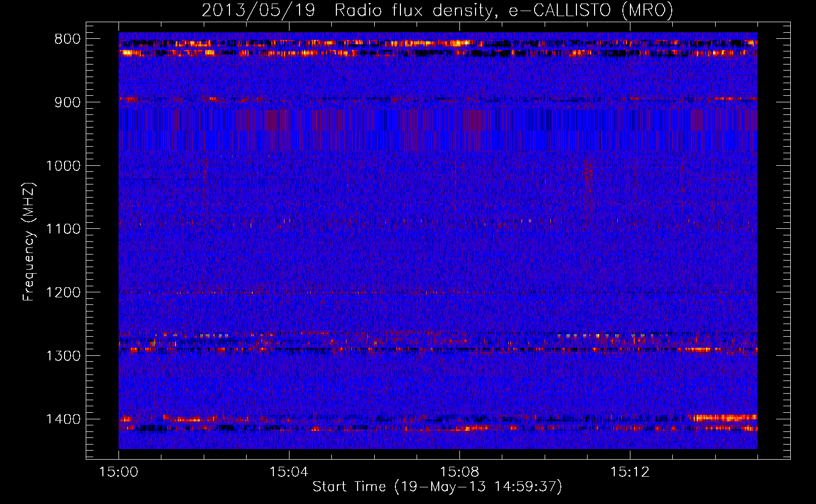This screenshot has height=504, width=816.
Task: Click the 1100 frequency tick label
Action: 64,229
